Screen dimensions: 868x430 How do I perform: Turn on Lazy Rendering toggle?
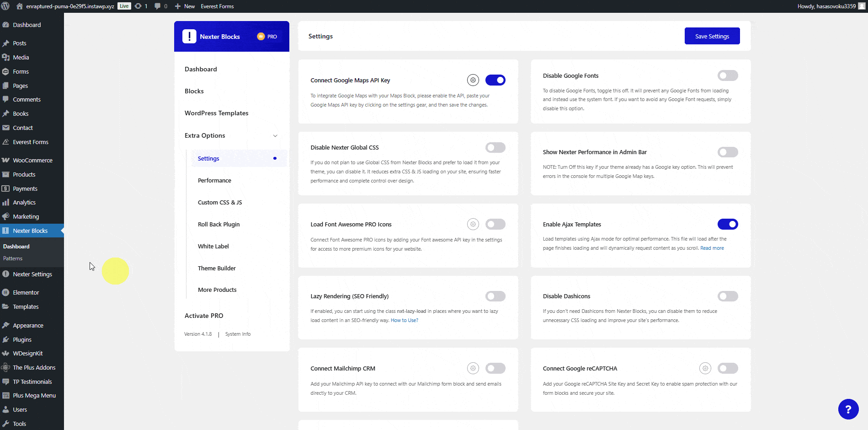(x=495, y=296)
